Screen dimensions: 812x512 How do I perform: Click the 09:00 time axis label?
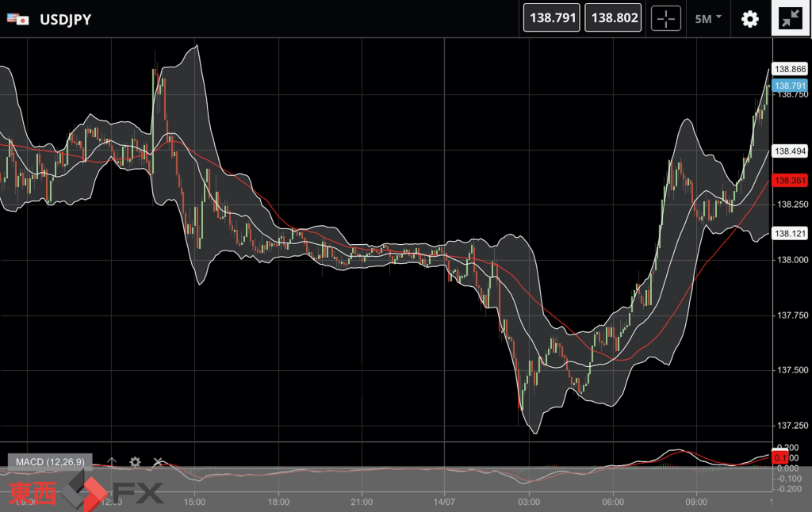(x=696, y=502)
